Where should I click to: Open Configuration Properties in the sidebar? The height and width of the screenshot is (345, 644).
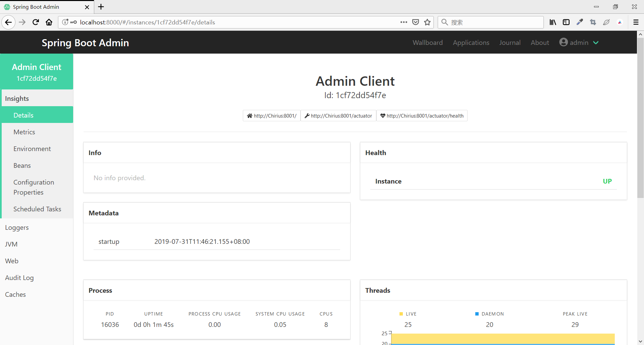pyautogui.click(x=37, y=187)
